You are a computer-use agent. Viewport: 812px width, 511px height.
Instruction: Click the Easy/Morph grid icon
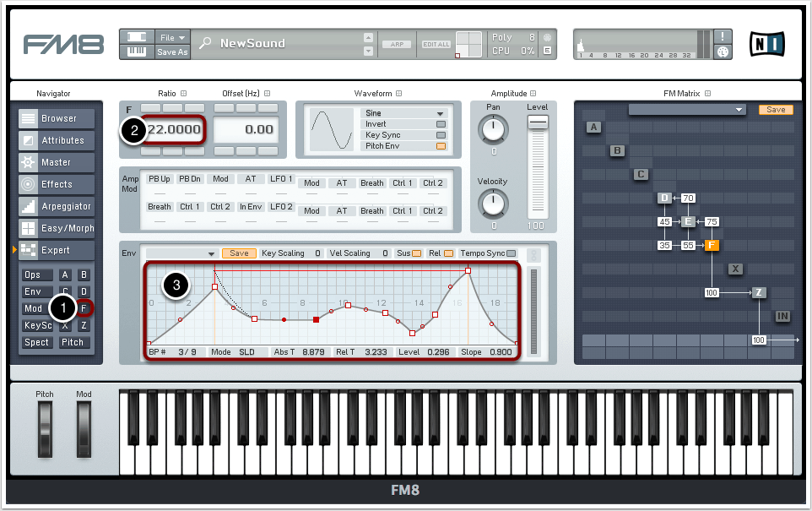(x=29, y=229)
